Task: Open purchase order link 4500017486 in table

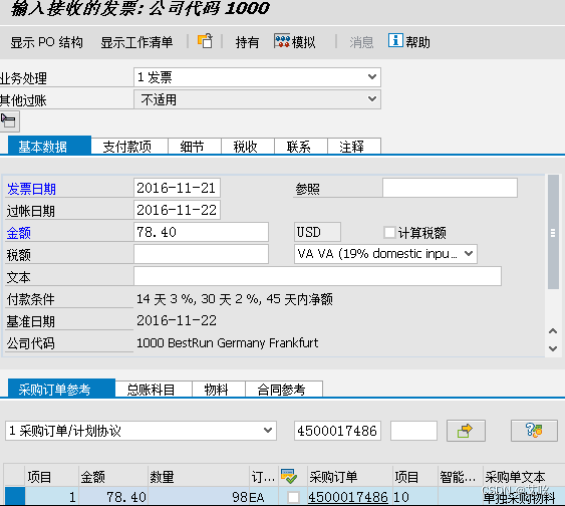Action: [x=348, y=497]
